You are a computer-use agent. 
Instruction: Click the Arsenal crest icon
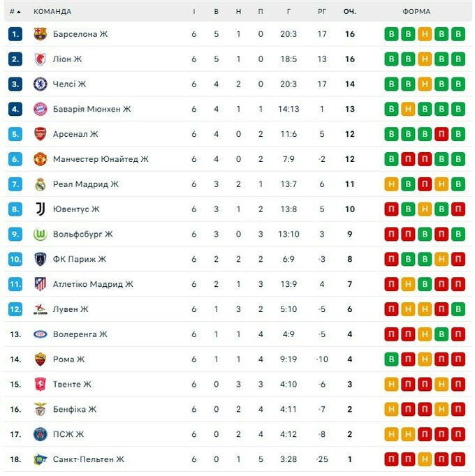click(40, 134)
